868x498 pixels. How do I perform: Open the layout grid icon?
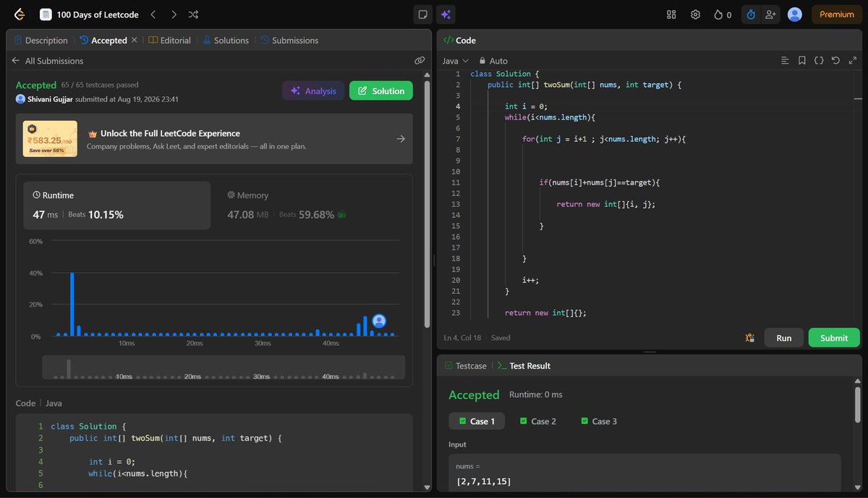coord(671,14)
